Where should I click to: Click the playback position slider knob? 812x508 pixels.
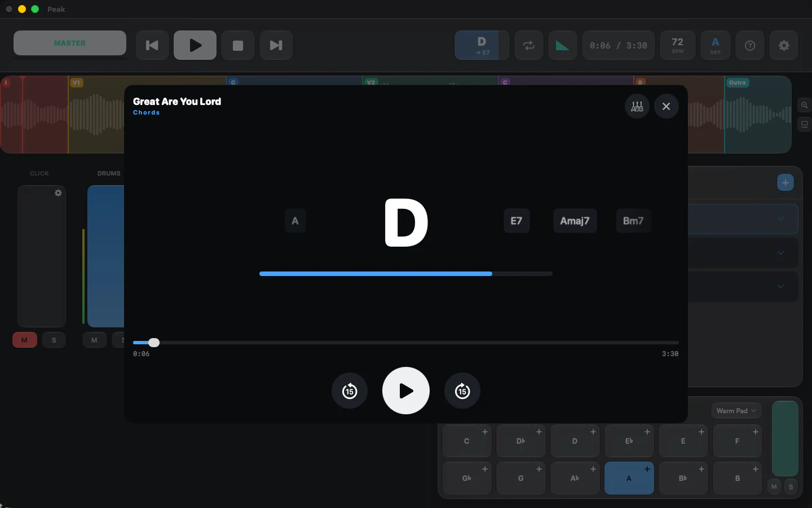(154, 343)
